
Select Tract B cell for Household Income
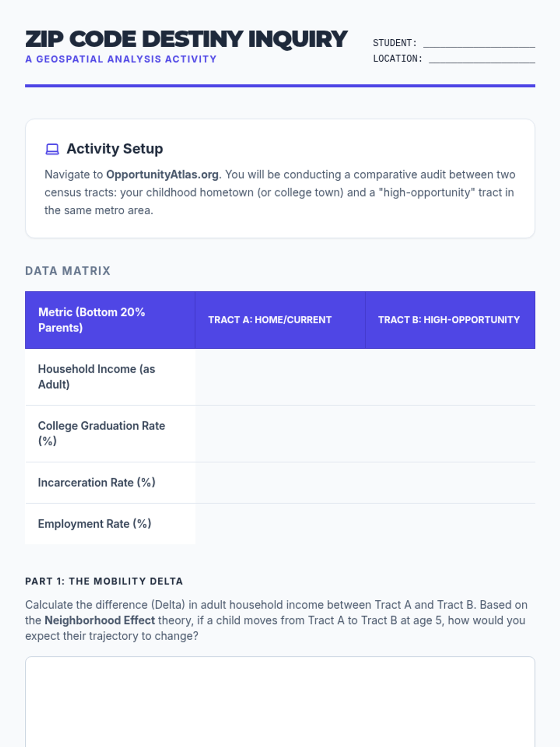449,377
